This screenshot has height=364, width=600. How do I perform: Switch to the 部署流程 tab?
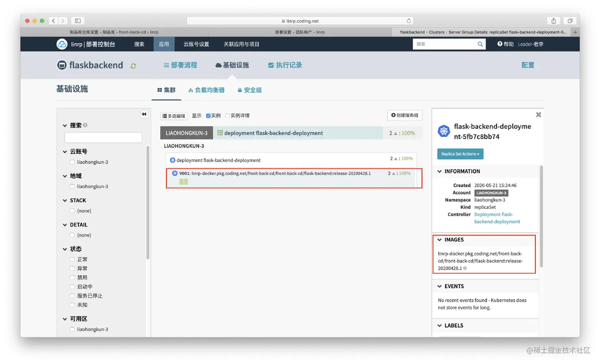coord(181,65)
